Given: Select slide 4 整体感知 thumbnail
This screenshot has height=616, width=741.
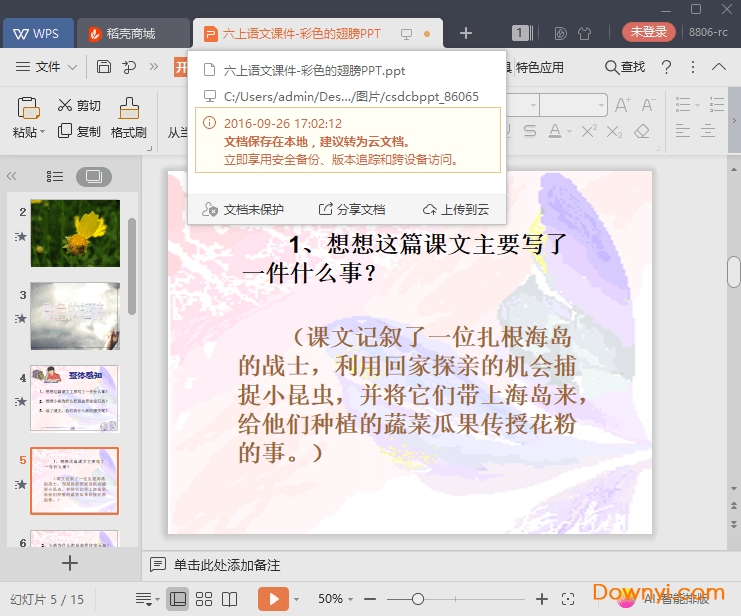Looking at the screenshot, I should tap(75, 399).
